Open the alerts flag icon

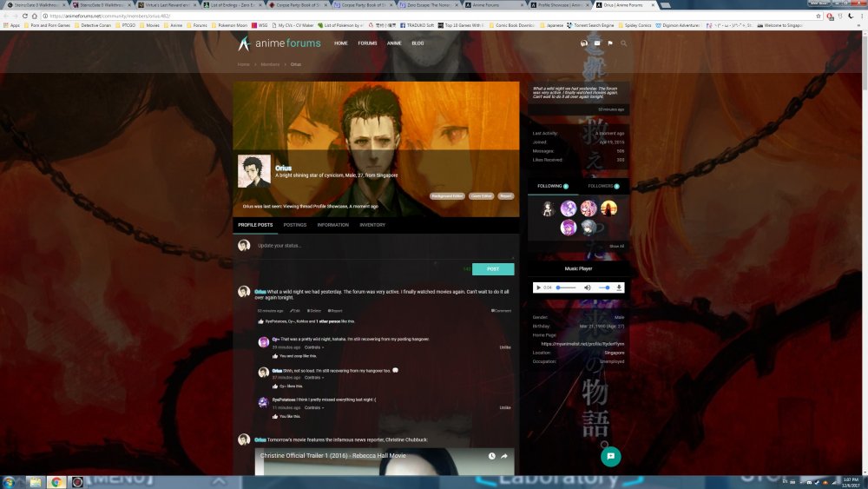(x=610, y=43)
